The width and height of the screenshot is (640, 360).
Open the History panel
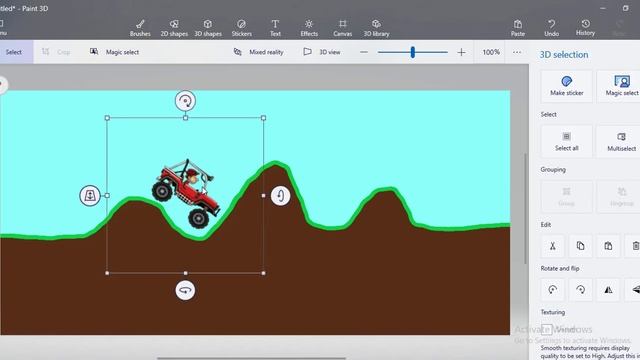coord(585,28)
